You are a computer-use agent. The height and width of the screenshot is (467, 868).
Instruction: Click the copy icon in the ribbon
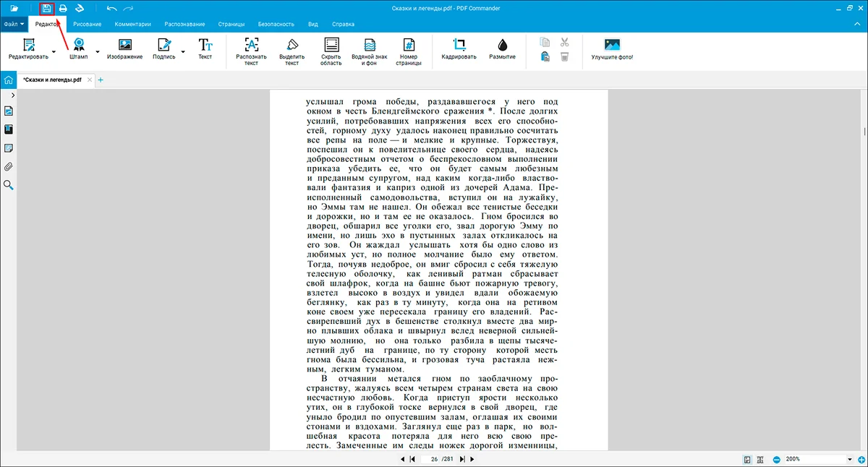click(545, 43)
